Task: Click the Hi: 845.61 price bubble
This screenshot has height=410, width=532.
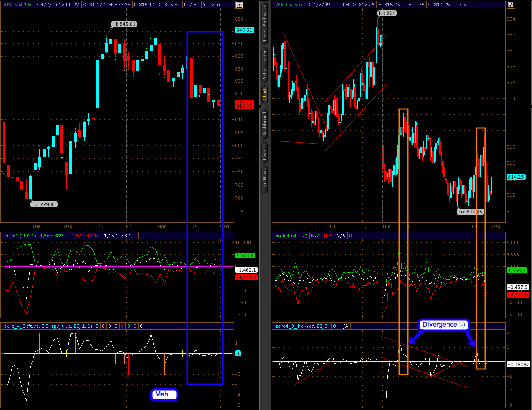Action: click(x=123, y=24)
